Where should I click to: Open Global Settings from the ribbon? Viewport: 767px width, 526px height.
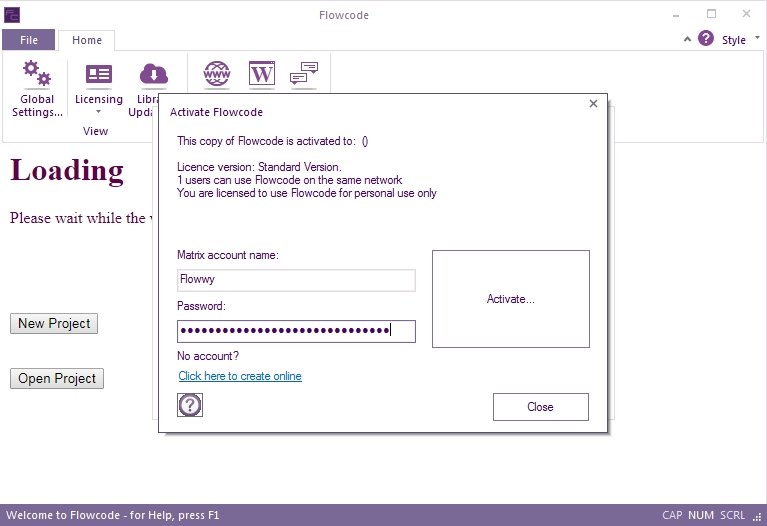37,88
